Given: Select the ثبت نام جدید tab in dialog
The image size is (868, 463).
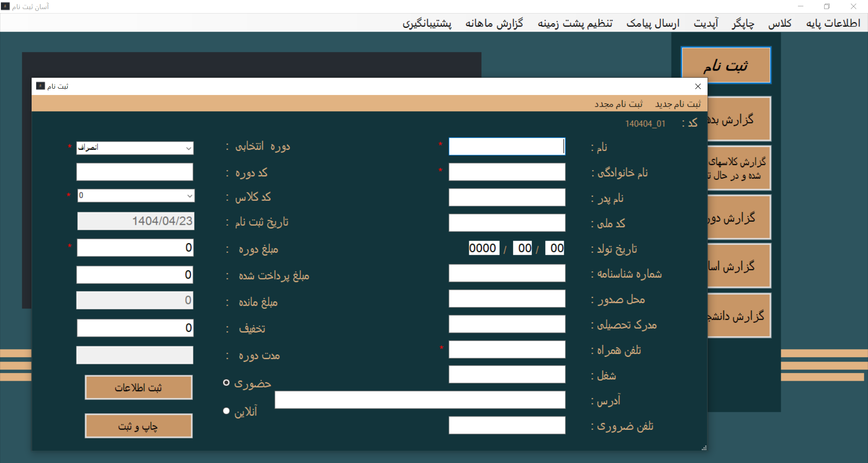Looking at the screenshot, I should click(x=678, y=104).
